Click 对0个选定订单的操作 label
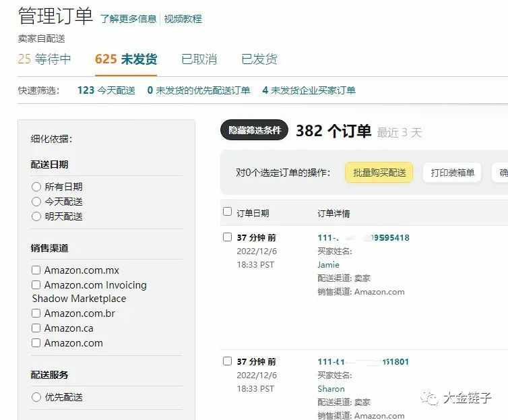The width and height of the screenshot is (508, 420). [x=283, y=173]
